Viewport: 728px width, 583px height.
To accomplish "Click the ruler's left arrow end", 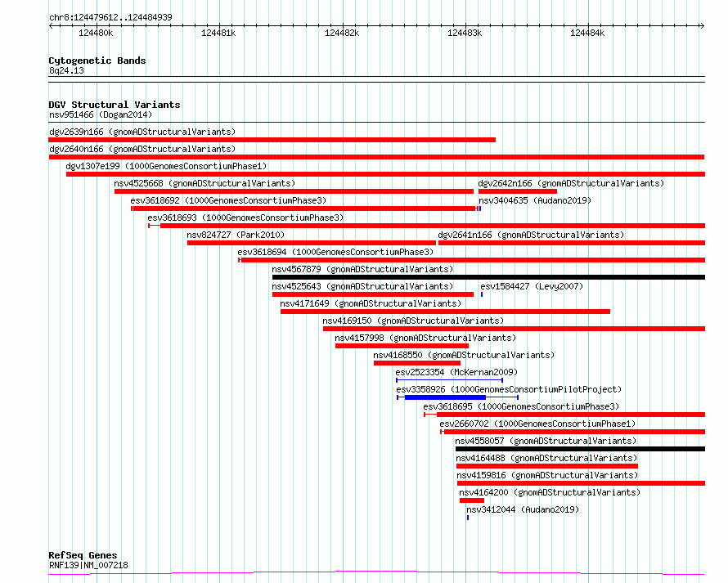I will click(51, 25).
